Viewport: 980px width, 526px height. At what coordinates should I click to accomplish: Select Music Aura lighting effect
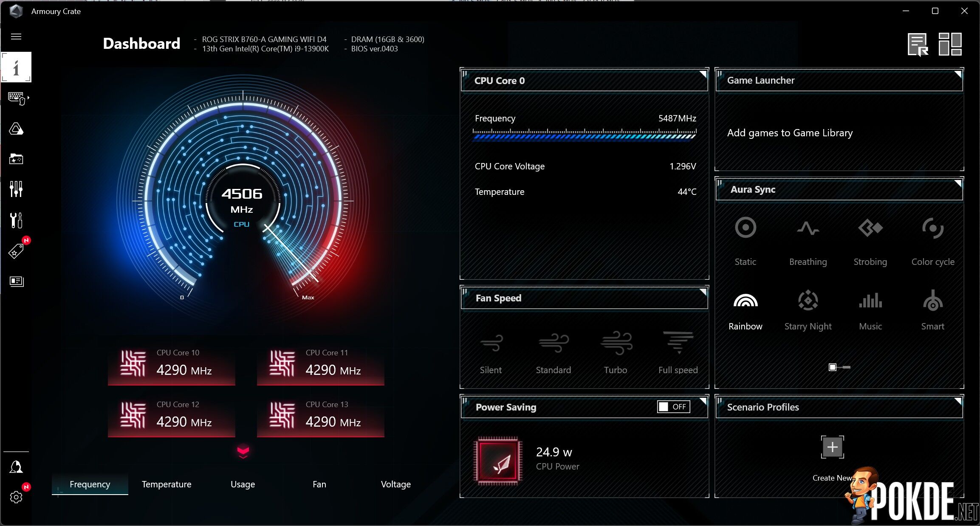click(x=870, y=311)
